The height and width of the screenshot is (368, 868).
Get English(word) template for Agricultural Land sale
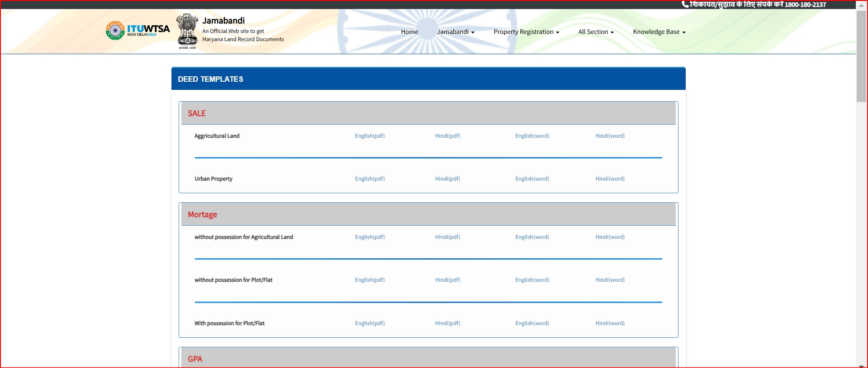(532, 136)
